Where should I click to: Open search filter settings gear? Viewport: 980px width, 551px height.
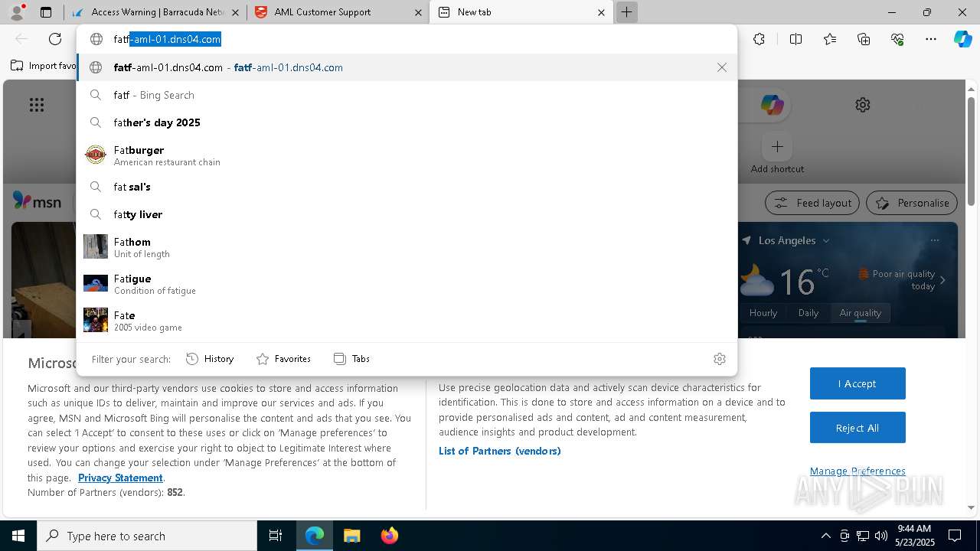(719, 358)
